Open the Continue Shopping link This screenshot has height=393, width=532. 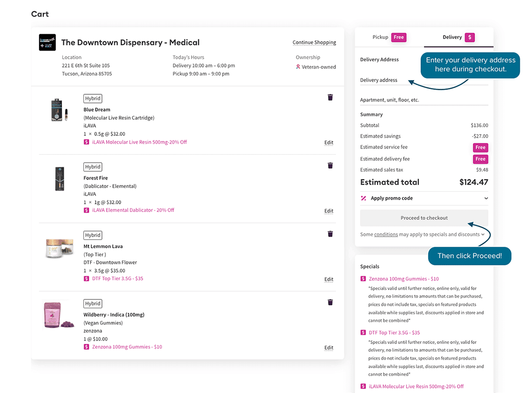(314, 43)
